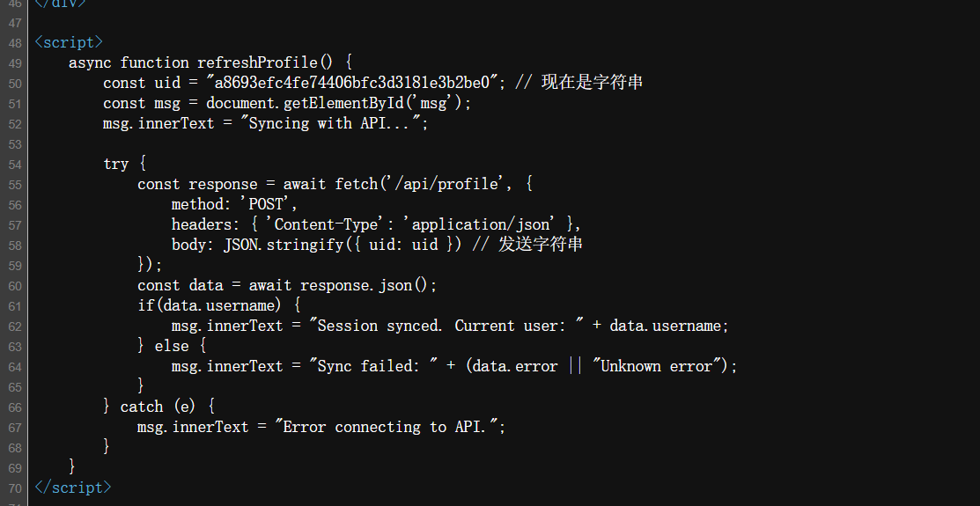Viewport: 980px width, 506px height.
Task: Click line number 60 in the gutter
Action: 13,286
